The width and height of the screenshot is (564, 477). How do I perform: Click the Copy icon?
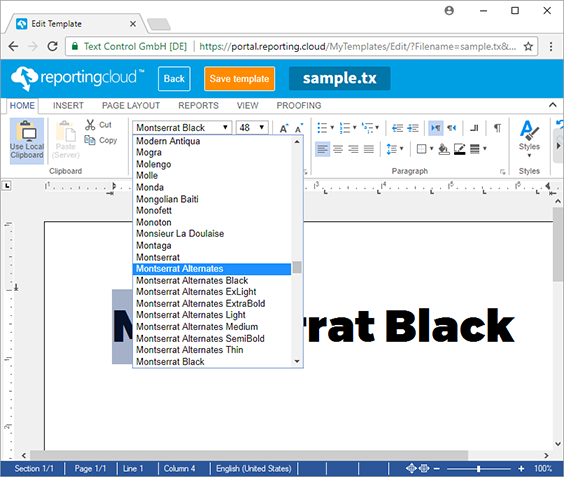90,140
